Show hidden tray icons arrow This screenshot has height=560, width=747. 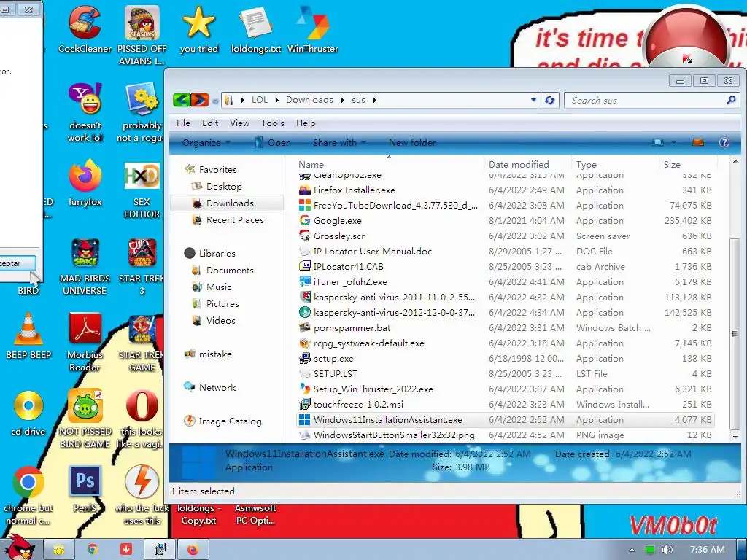click(632, 550)
